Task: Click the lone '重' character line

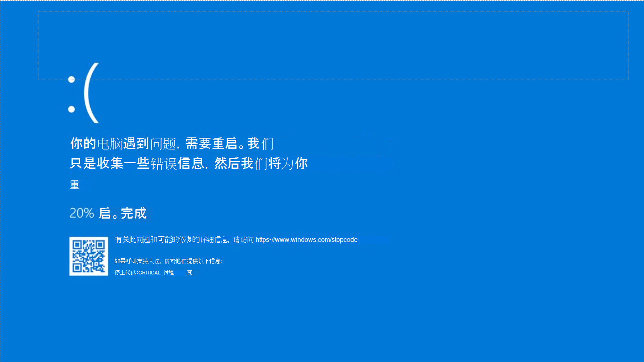Action: pos(75,185)
